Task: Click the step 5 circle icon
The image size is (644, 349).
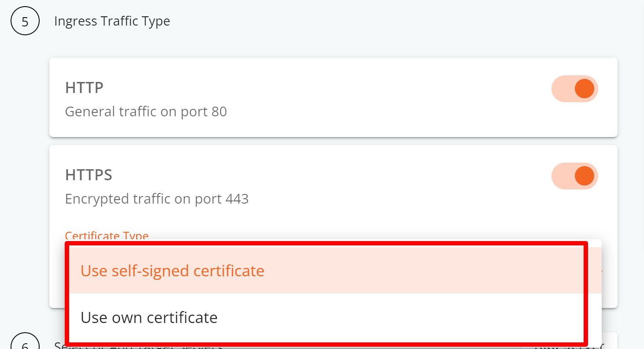Action: pos(25,21)
